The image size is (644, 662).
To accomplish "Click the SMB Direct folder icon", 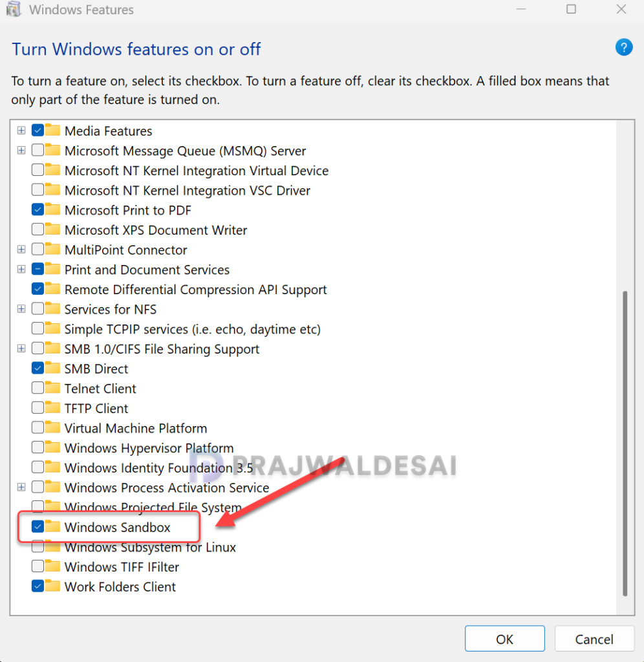I will (53, 368).
